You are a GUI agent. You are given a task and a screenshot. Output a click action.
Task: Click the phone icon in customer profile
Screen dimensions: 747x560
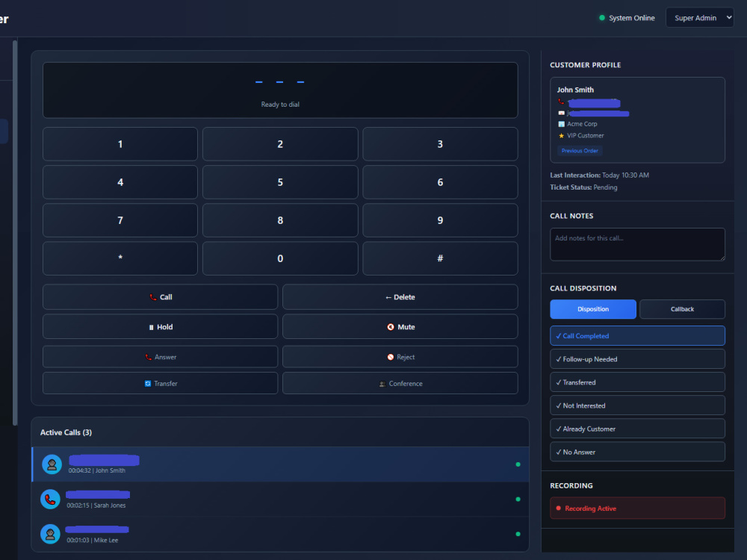(x=561, y=102)
